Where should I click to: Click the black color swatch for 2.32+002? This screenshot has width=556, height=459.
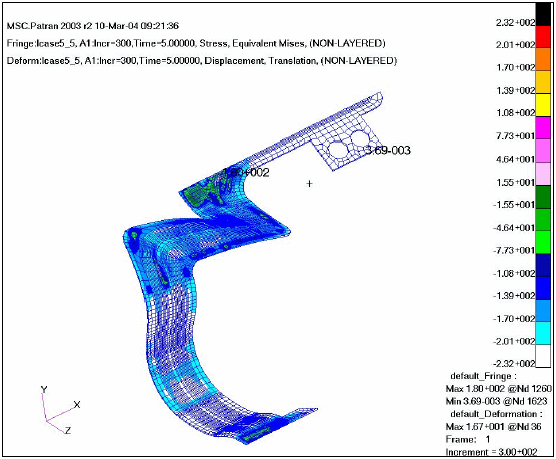543,14
